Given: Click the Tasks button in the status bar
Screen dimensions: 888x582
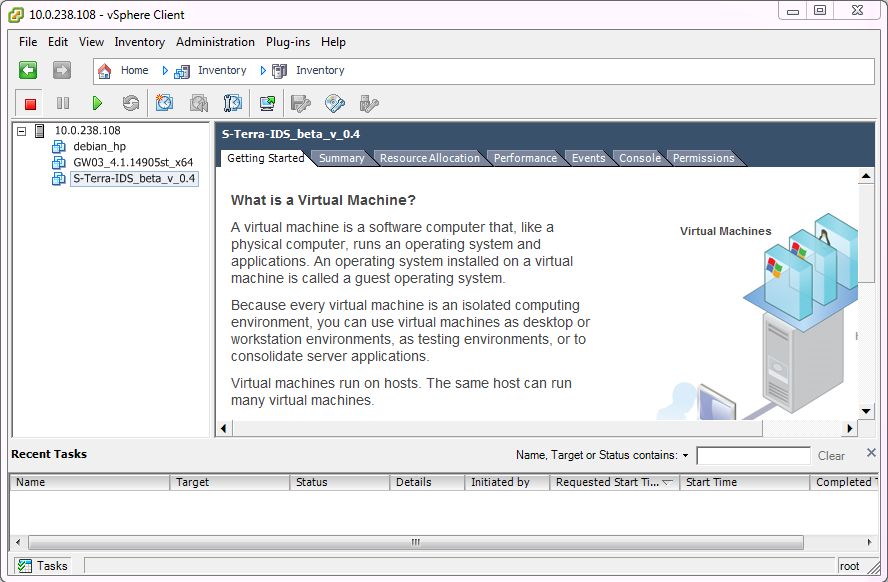Looking at the screenshot, I should pyautogui.click(x=42, y=566).
